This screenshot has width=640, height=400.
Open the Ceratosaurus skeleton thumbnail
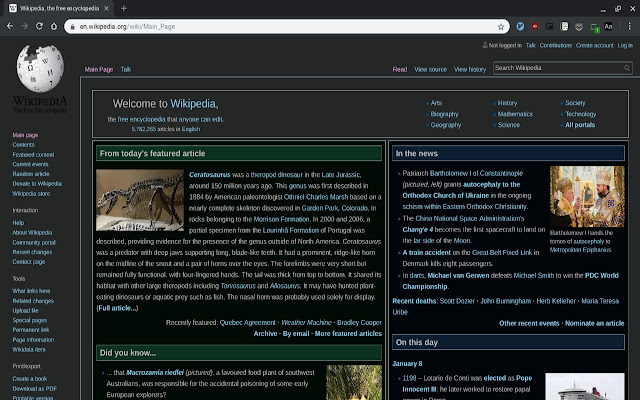click(x=140, y=200)
